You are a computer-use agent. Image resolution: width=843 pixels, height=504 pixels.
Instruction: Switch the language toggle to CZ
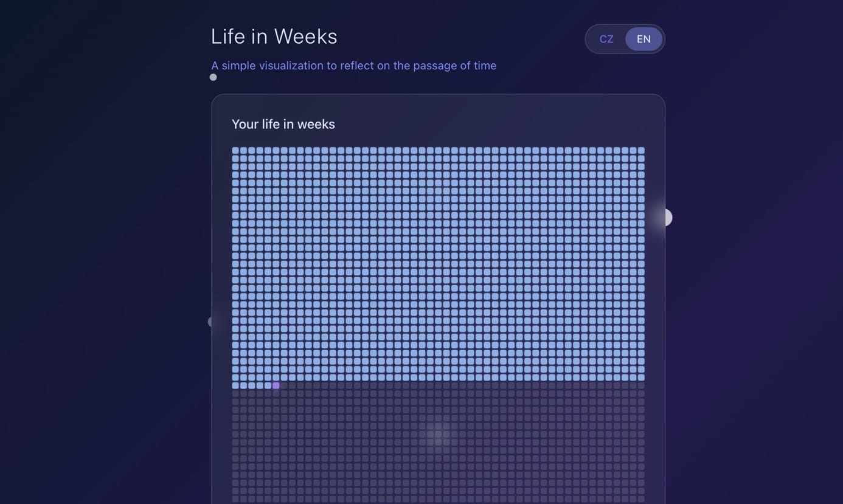point(606,39)
